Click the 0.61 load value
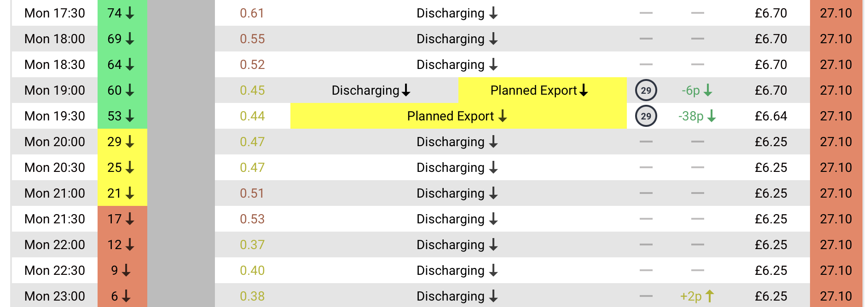This screenshot has height=307, width=868. click(252, 13)
